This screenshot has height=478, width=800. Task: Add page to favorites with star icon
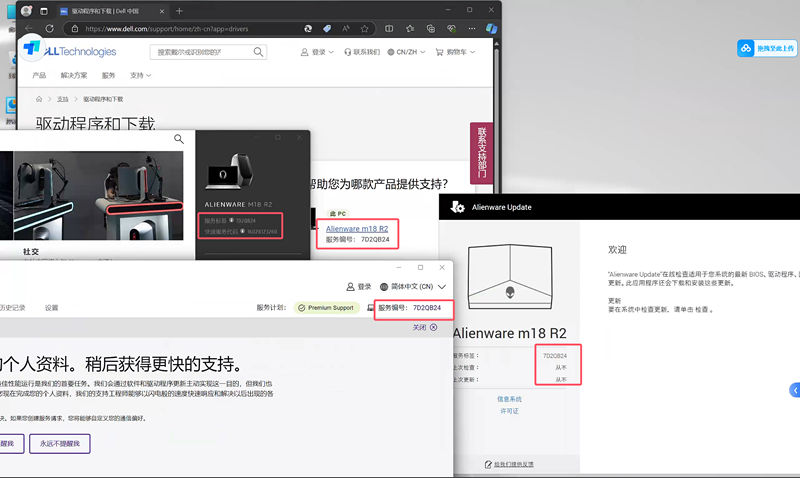pos(364,29)
